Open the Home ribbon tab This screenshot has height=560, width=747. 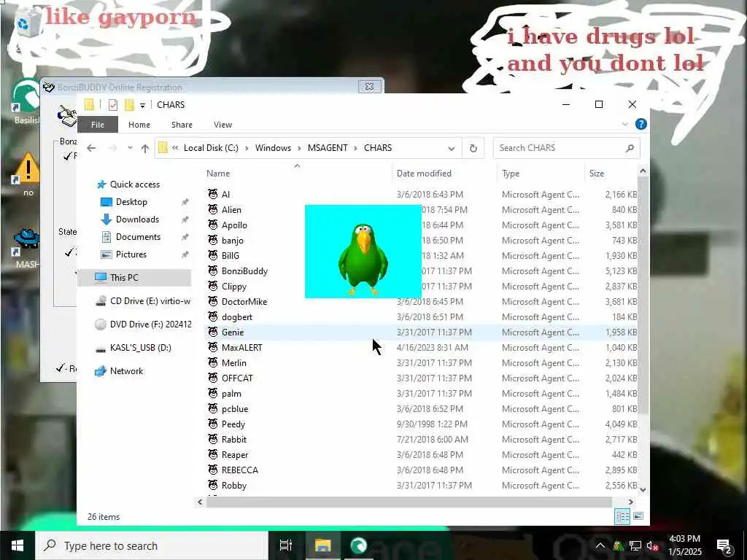point(139,125)
